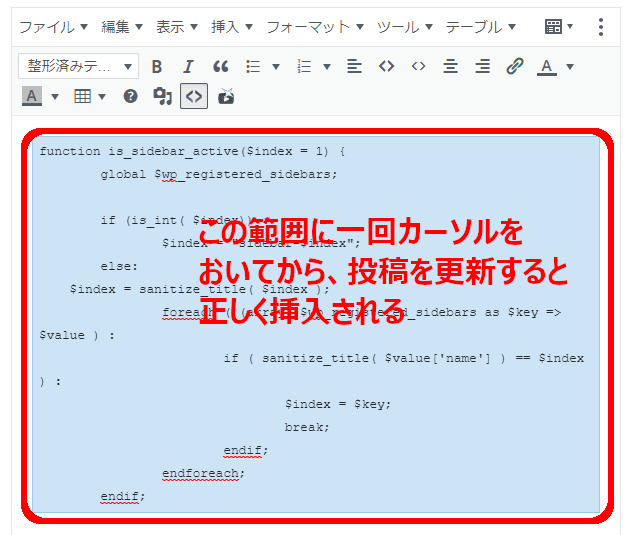Center align the text
This screenshot has height=535, width=628.
tap(450, 67)
